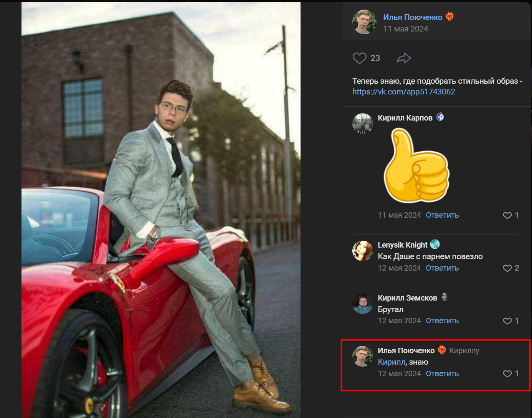Open Кирилл Карпов's avatar
The height and width of the screenshot is (418, 532).
pyautogui.click(x=363, y=124)
